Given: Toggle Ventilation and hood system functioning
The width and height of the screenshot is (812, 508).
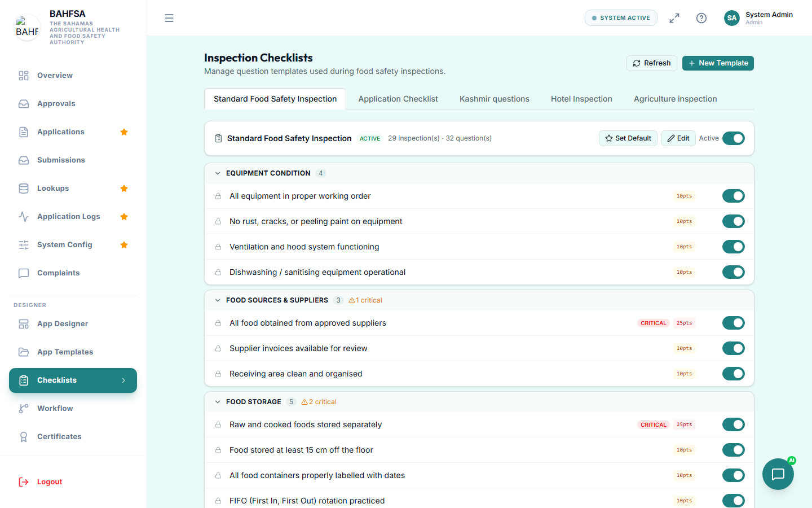Looking at the screenshot, I should [x=734, y=247].
